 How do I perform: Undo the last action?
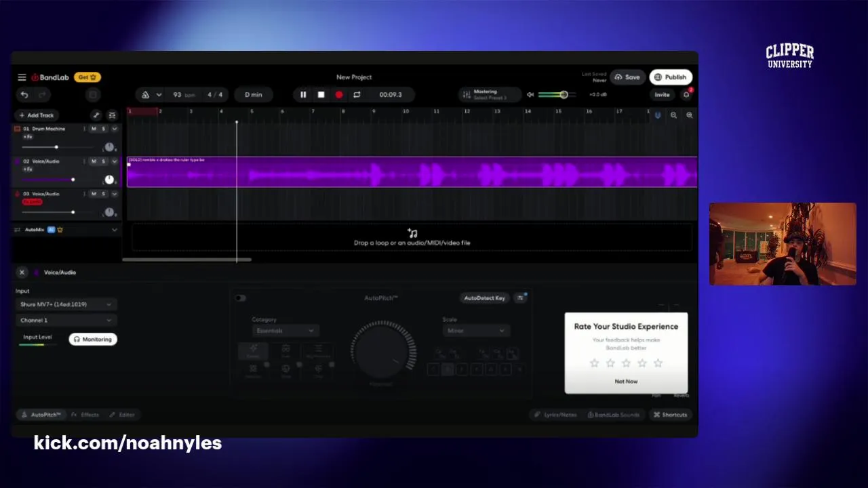24,95
